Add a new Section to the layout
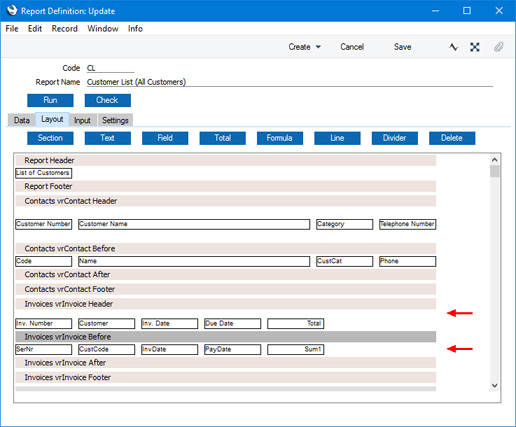516x427 pixels. pyautogui.click(x=50, y=138)
